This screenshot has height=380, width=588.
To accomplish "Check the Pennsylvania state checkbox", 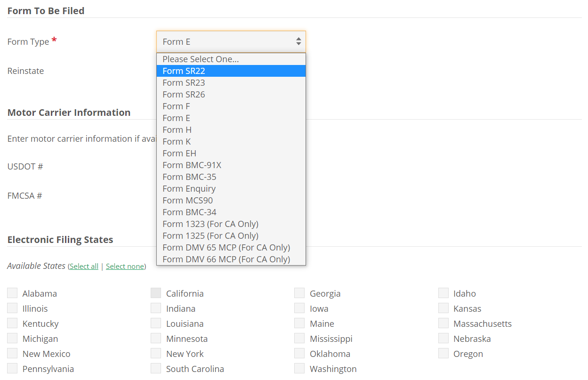I will [x=12, y=368].
